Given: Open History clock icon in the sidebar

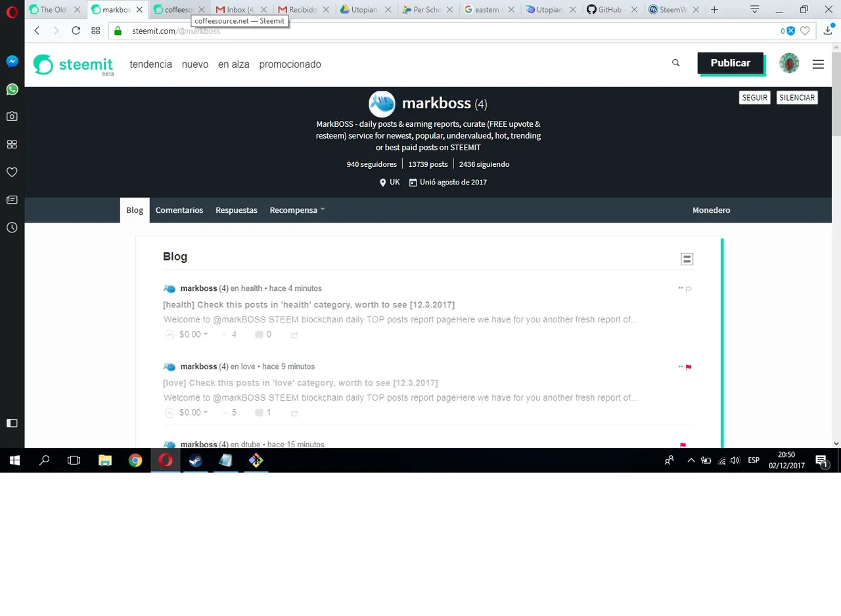Looking at the screenshot, I should tap(12, 227).
